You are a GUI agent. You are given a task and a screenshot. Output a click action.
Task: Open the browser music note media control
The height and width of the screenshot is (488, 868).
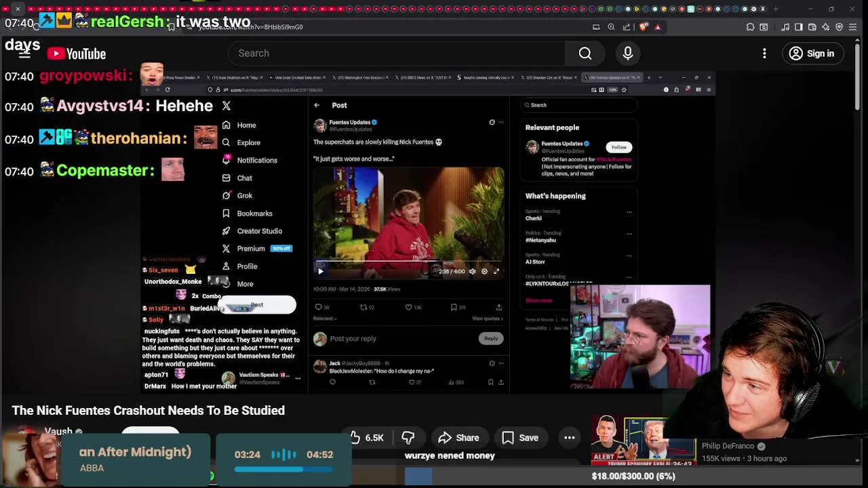[785, 27]
